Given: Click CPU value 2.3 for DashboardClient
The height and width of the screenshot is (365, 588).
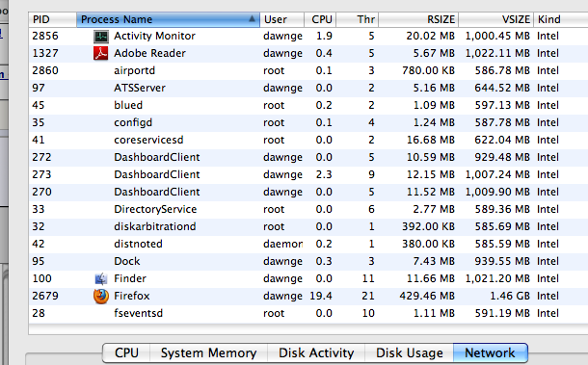Looking at the screenshot, I should coord(324,174).
